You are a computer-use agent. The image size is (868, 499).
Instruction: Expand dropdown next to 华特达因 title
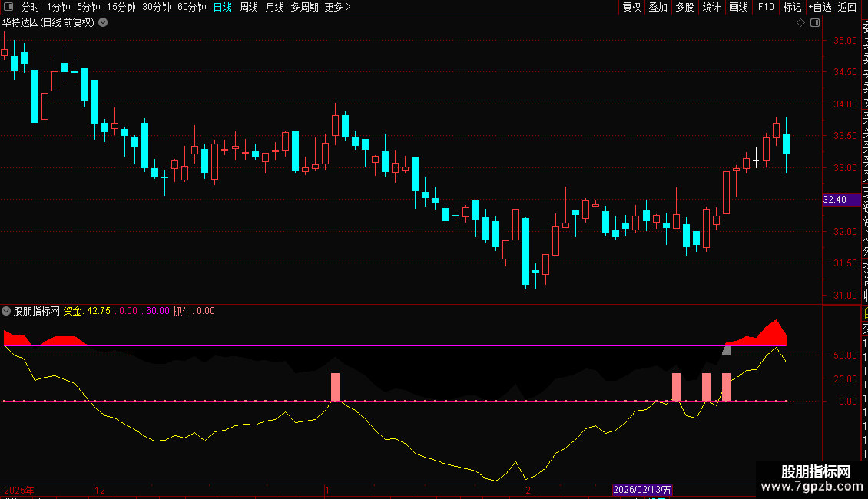tap(103, 23)
